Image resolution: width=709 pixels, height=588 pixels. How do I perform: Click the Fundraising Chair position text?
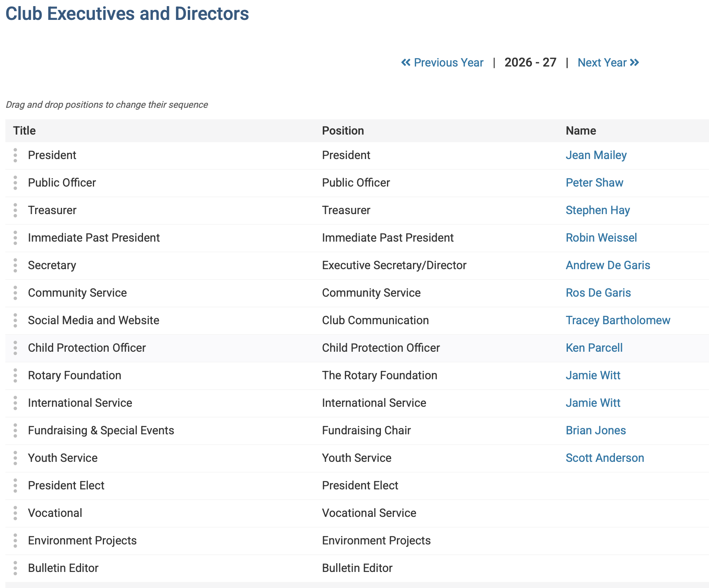[366, 430]
